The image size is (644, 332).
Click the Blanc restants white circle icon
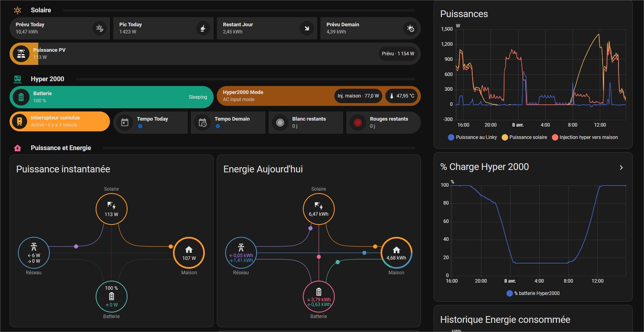280,123
